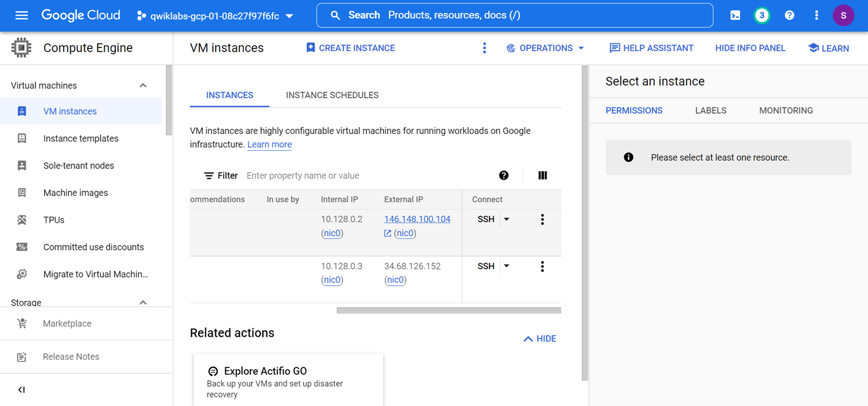Open more actions for 10.128.0.2 instance

click(x=542, y=220)
